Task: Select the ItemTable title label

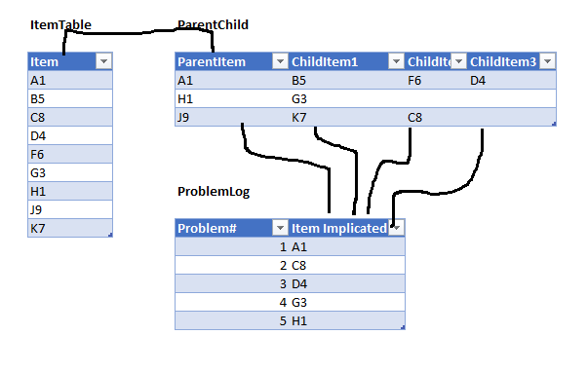Action: (60, 24)
